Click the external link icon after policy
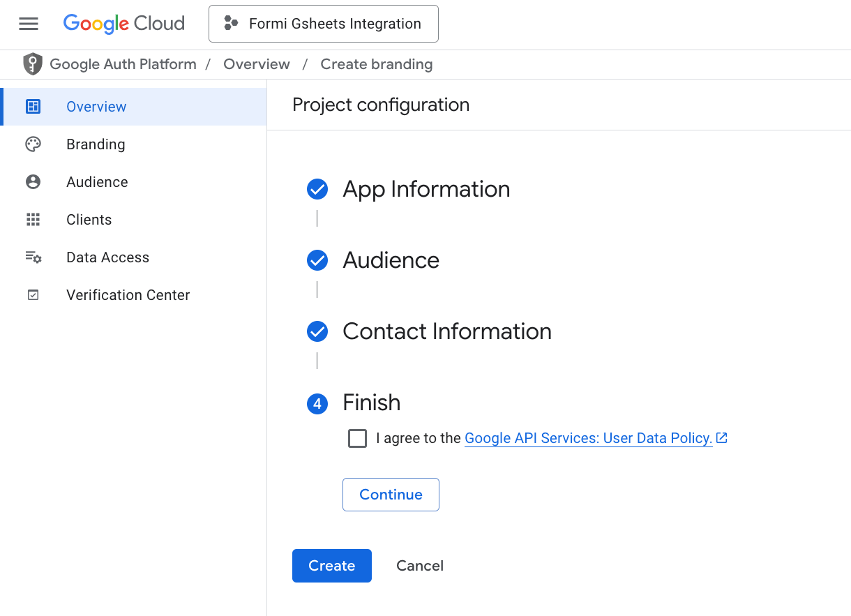 [722, 438]
